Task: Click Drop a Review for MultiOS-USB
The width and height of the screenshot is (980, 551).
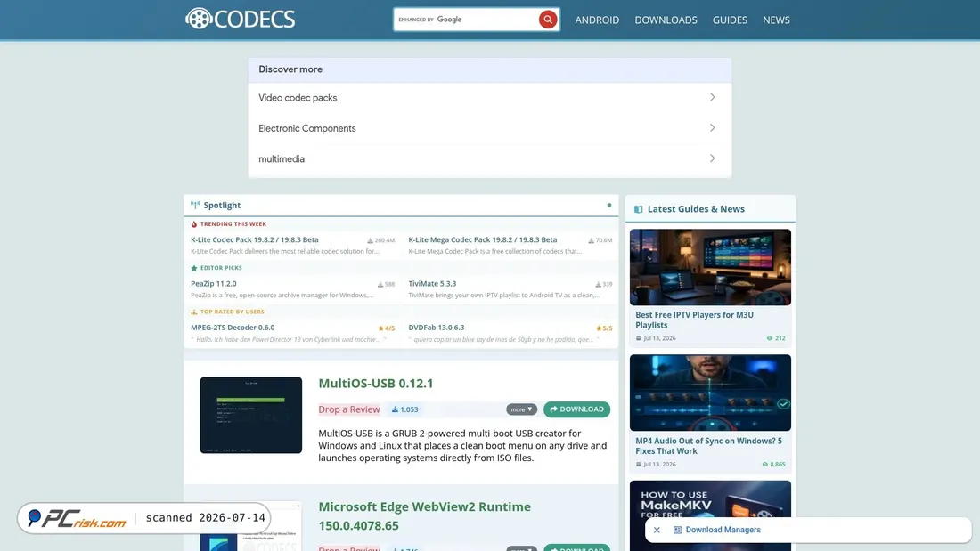Action: point(348,409)
